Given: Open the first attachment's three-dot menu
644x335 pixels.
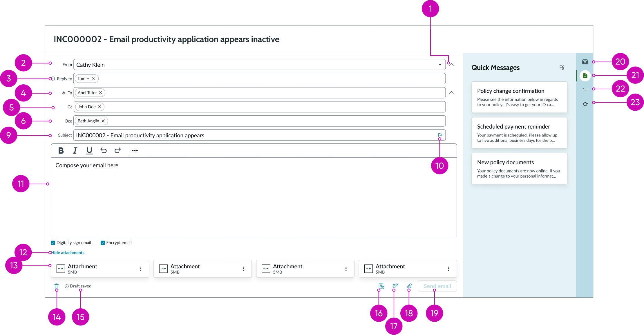Looking at the screenshot, I should (141, 269).
